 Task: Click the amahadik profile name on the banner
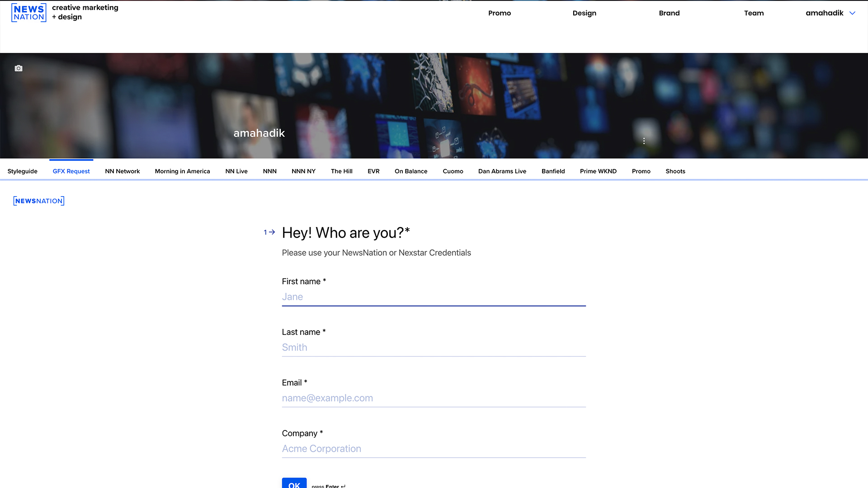click(x=259, y=133)
